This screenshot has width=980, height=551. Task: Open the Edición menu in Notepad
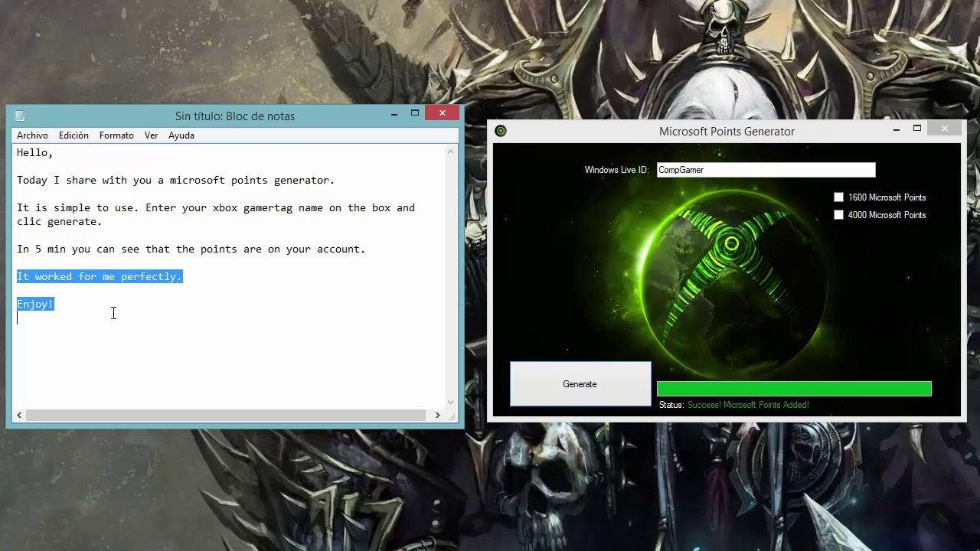coord(73,135)
